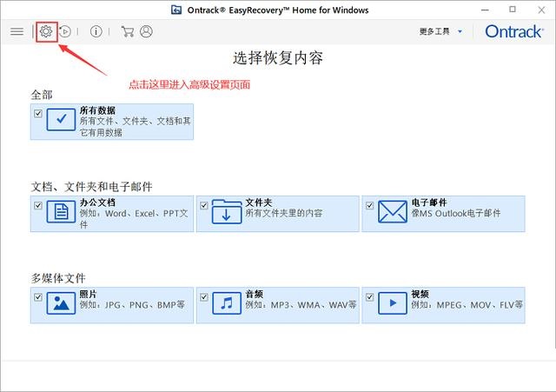Toggle the 音频 checkbox

(204, 297)
